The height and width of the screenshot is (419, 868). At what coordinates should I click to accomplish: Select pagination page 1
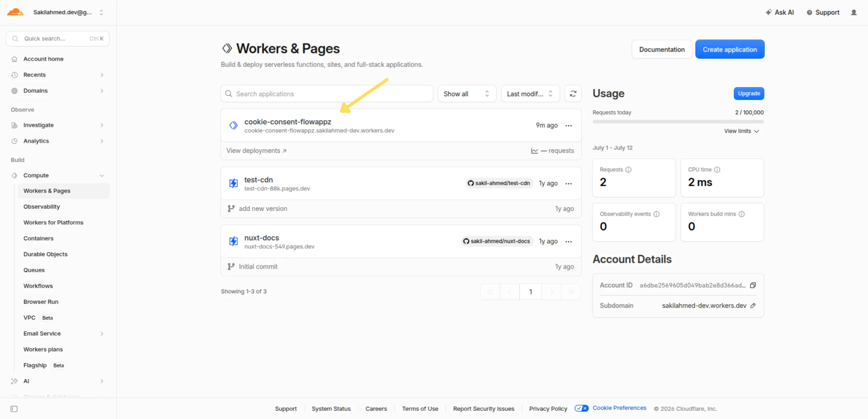[531, 292]
